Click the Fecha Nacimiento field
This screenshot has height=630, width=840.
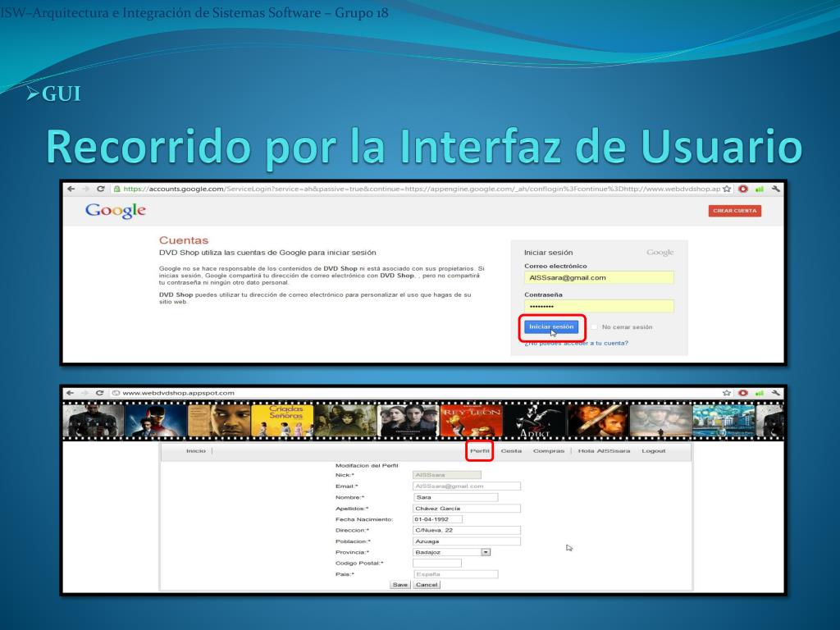coord(437,519)
